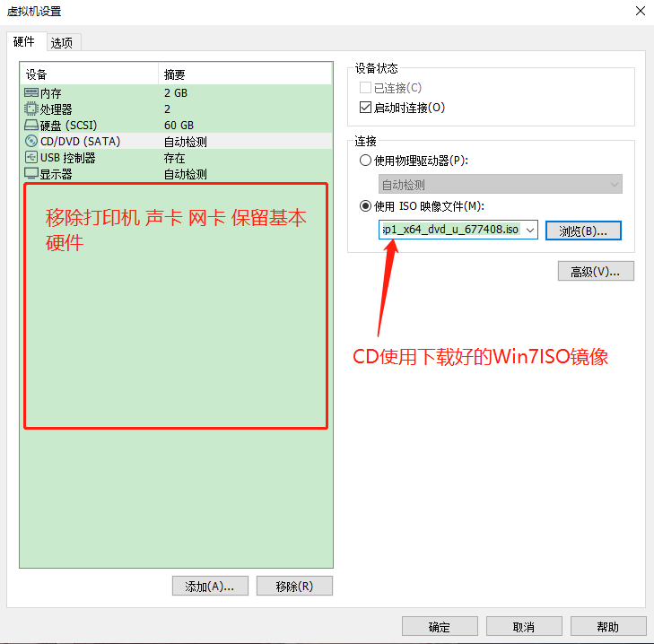Image resolution: width=654 pixels, height=644 pixels.
Task: Click the USB 控制器 icon
Action: [31, 157]
